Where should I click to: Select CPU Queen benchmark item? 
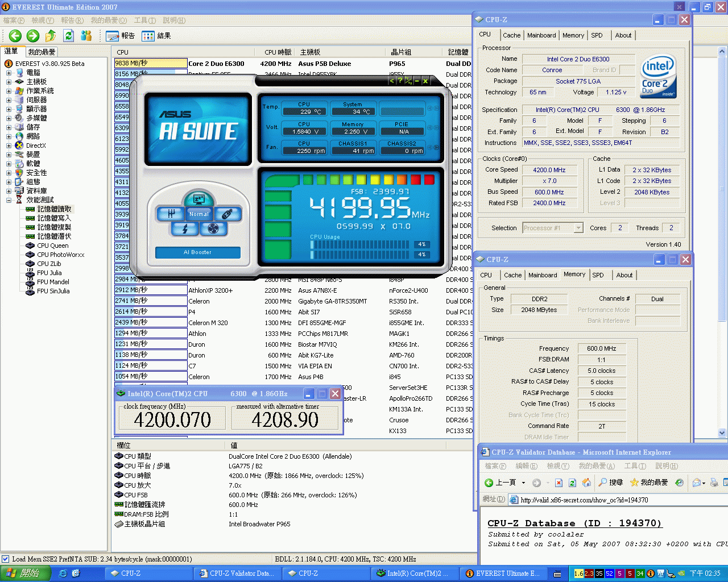52,246
